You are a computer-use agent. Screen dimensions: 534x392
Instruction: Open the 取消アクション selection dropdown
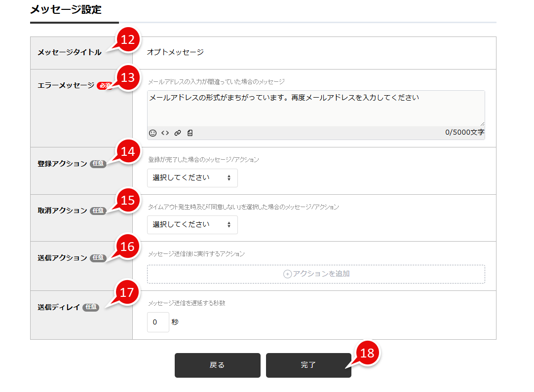pos(192,225)
